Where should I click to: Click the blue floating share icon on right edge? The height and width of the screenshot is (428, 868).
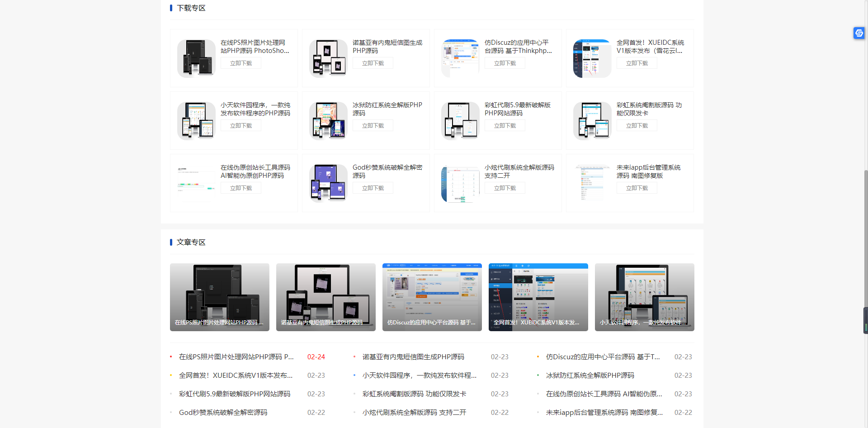click(859, 33)
